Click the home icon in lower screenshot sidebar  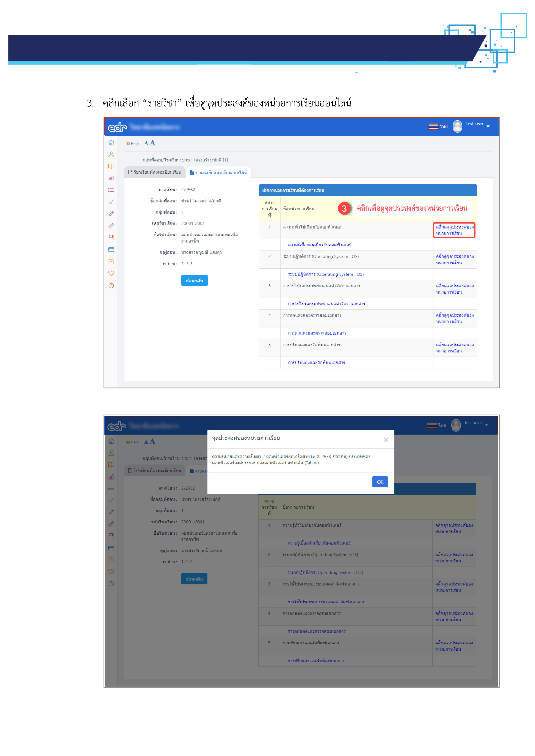coord(111,441)
